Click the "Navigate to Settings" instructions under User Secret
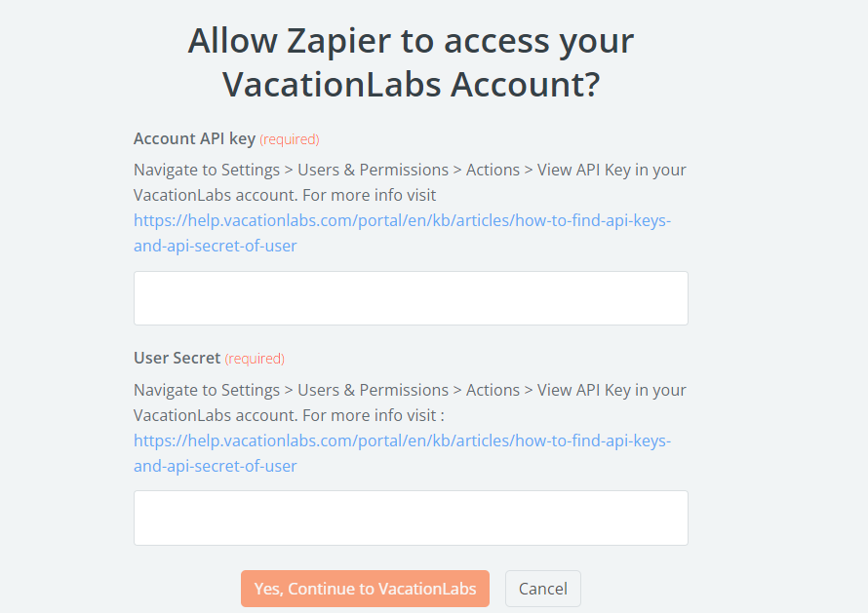 point(410,390)
